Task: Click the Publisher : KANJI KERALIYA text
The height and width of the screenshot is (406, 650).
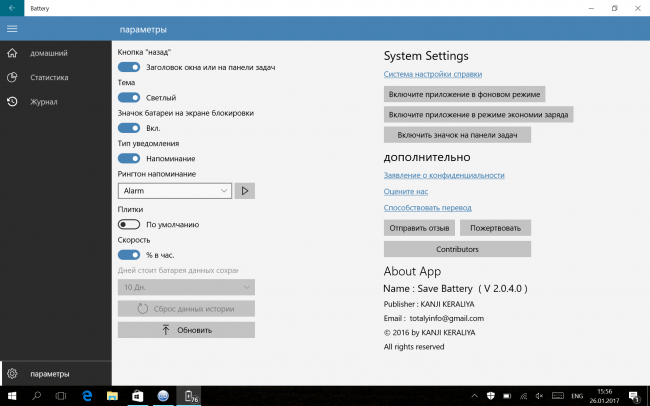Action: pyautogui.click(x=429, y=304)
